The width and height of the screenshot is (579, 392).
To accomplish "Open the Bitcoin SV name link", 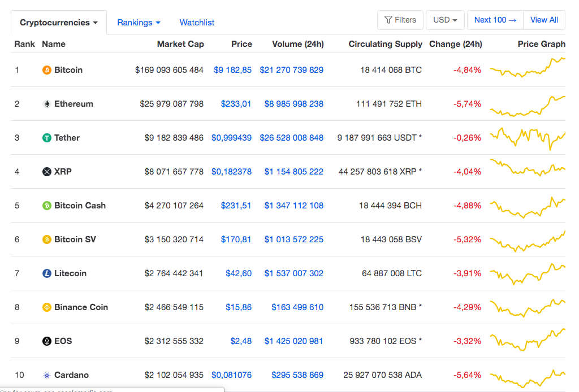I will pyautogui.click(x=75, y=239).
